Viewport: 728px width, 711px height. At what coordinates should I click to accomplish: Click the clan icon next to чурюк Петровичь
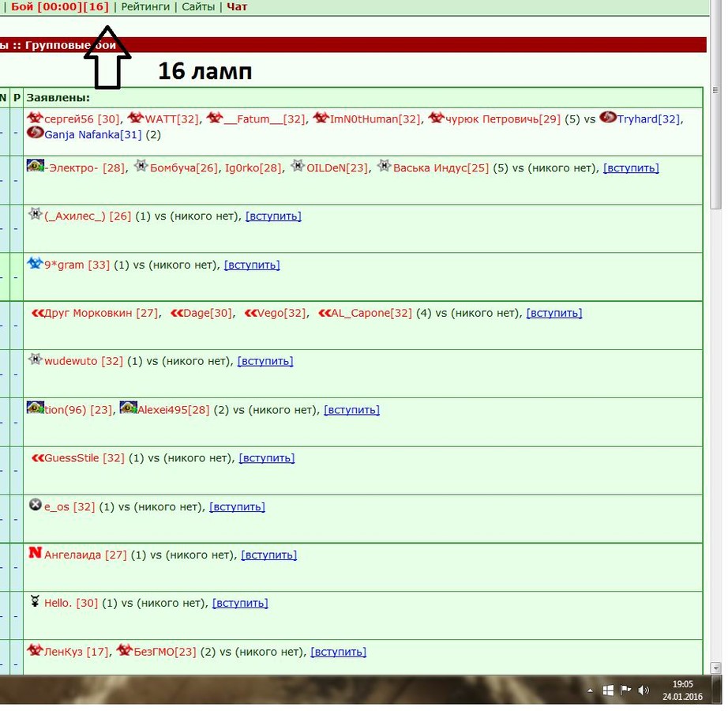click(436, 118)
